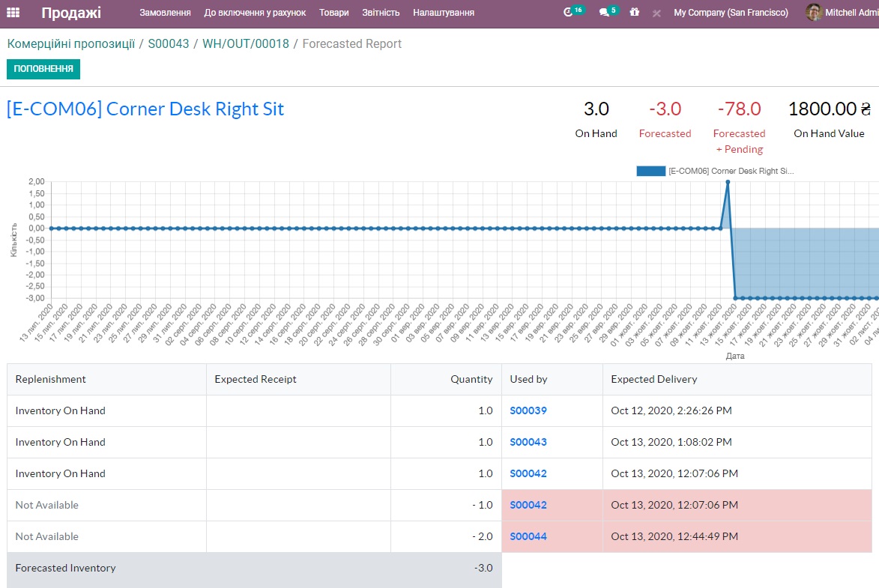This screenshot has height=588, width=879.
Task: Click the ПОПОВНЕННЯ button
Action: tap(43, 69)
